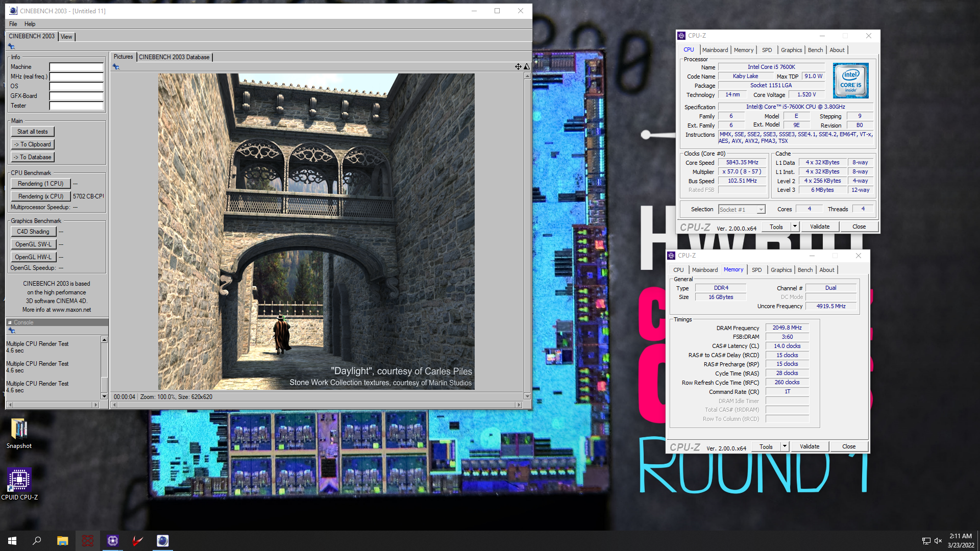The width and height of the screenshot is (980, 551).
Task: Click the red grid app taskbar icon
Action: (88, 541)
